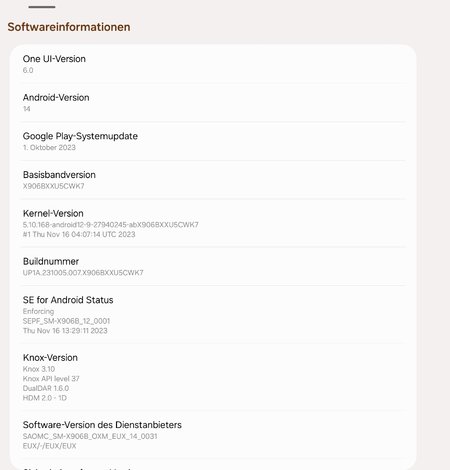
Task: Select the Kernel-Version label
Action: 53,213
